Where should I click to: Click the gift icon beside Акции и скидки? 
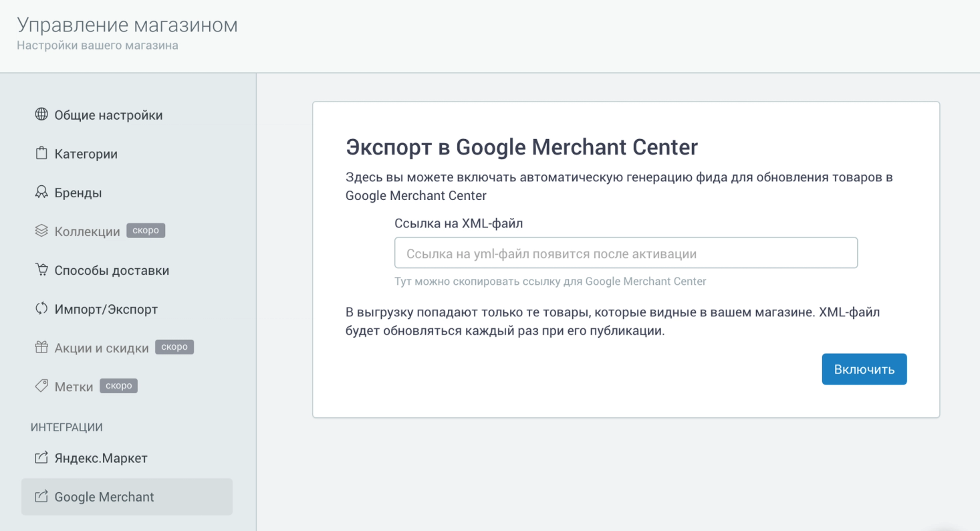point(41,347)
